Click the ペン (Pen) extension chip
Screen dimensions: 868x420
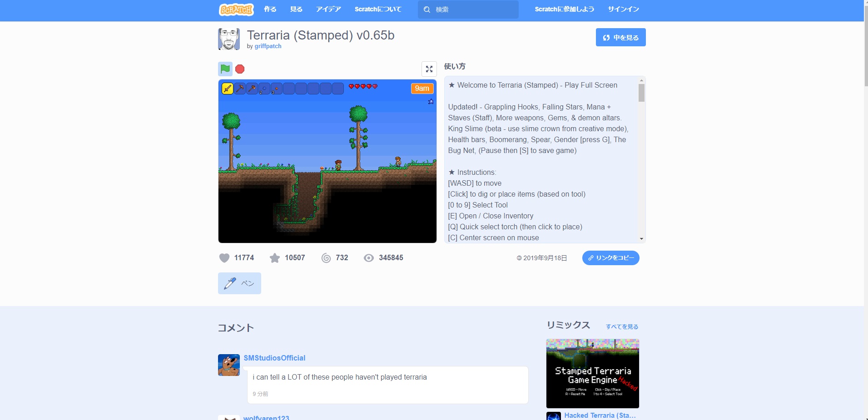pos(239,283)
